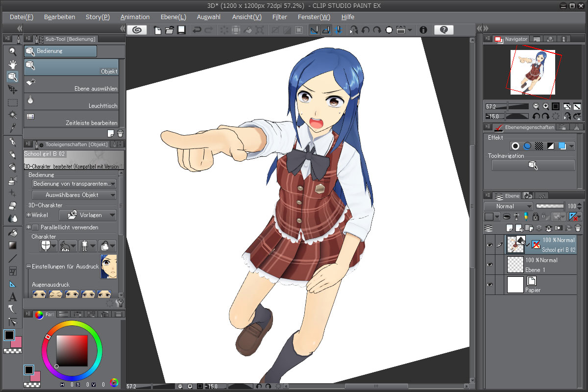Select the Ebene 1 layer thumbnail
Viewport: 588px width, 392px height.
pyautogui.click(x=515, y=265)
